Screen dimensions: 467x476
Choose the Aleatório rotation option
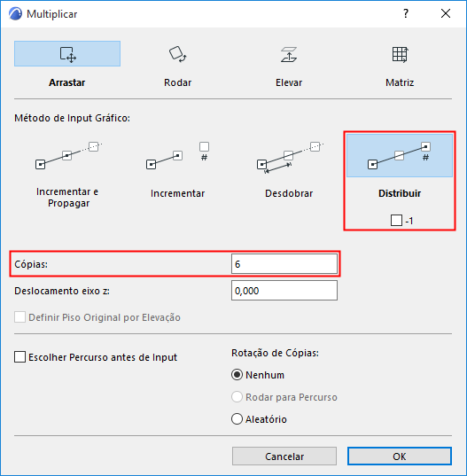point(237,419)
